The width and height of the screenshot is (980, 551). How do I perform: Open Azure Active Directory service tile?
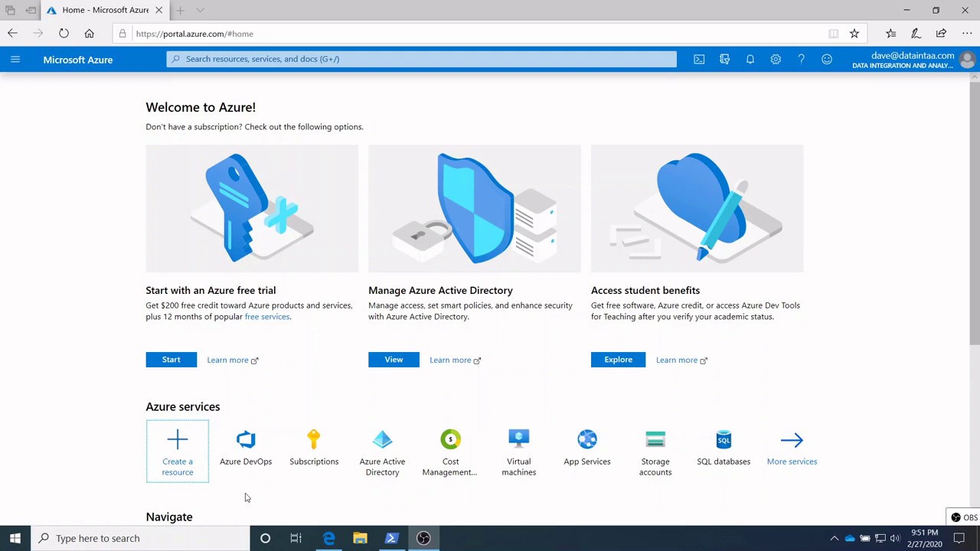click(382, 453)
